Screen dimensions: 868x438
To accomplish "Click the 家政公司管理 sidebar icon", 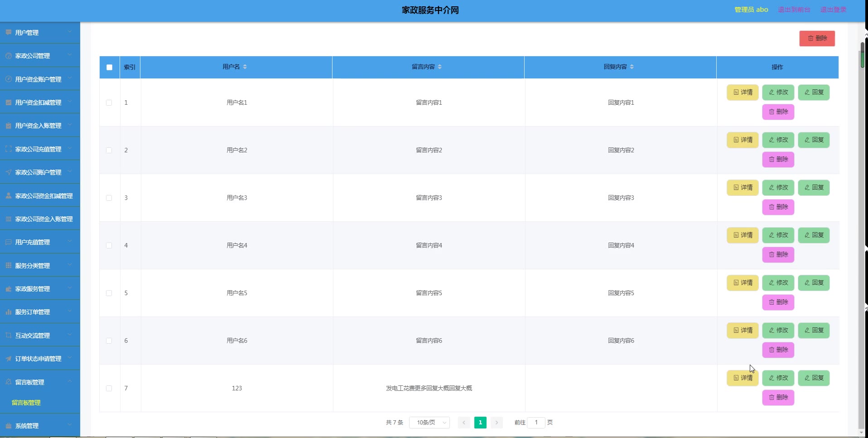I will (9, 56).
